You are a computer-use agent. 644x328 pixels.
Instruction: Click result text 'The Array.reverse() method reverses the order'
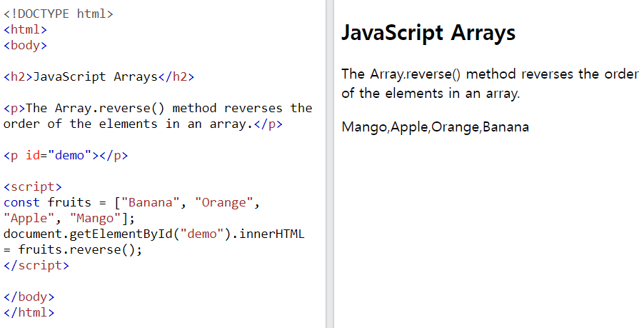490,74
